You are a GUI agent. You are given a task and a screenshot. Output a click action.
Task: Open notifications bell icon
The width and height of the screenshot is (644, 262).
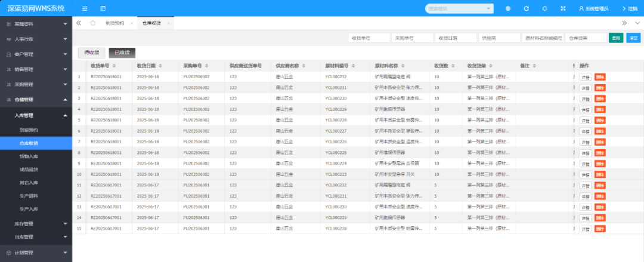(544, 8)
